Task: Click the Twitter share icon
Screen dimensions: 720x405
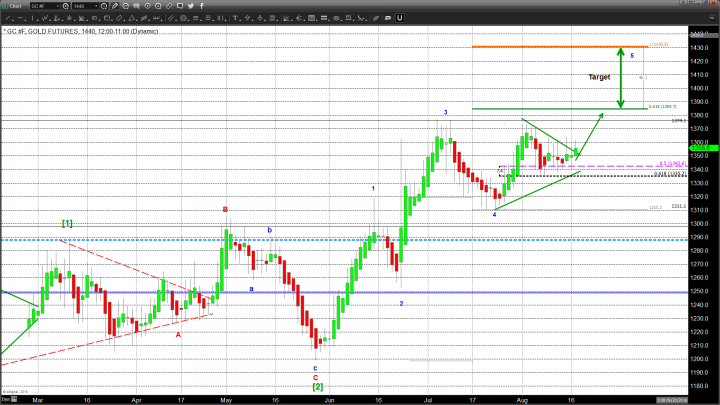Action: [190, 6]
